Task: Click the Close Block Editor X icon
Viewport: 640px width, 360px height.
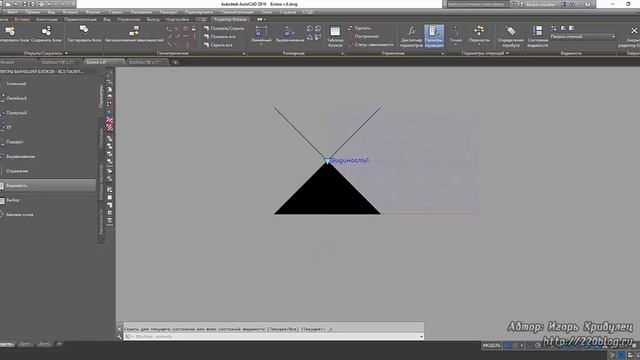Action: 633,31
